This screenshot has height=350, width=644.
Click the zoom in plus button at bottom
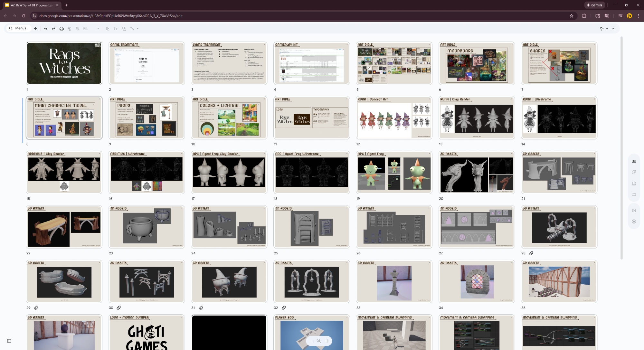(x=327, y=341)
